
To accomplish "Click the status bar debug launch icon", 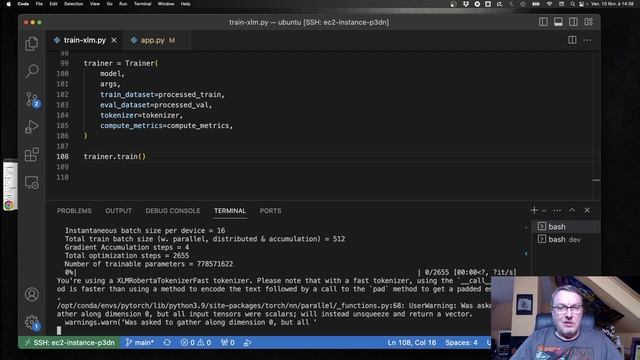I will pos(247,342).
